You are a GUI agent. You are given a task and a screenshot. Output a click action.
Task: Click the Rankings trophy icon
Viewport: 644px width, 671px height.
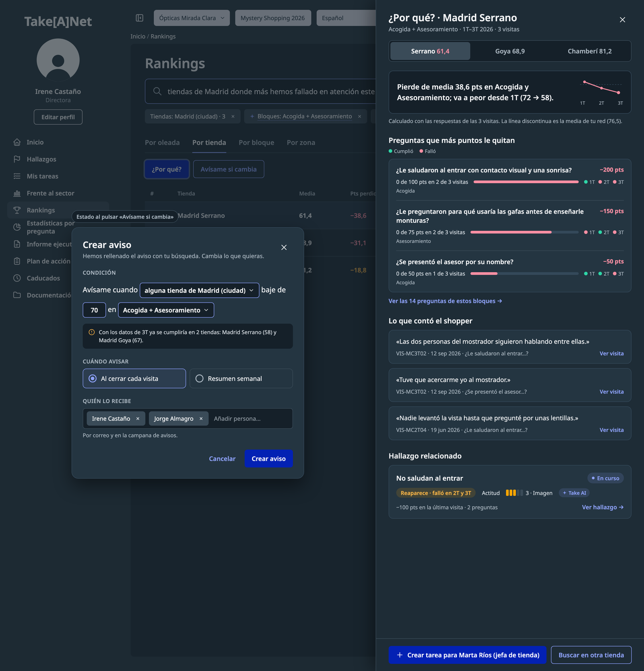(17, 210)
